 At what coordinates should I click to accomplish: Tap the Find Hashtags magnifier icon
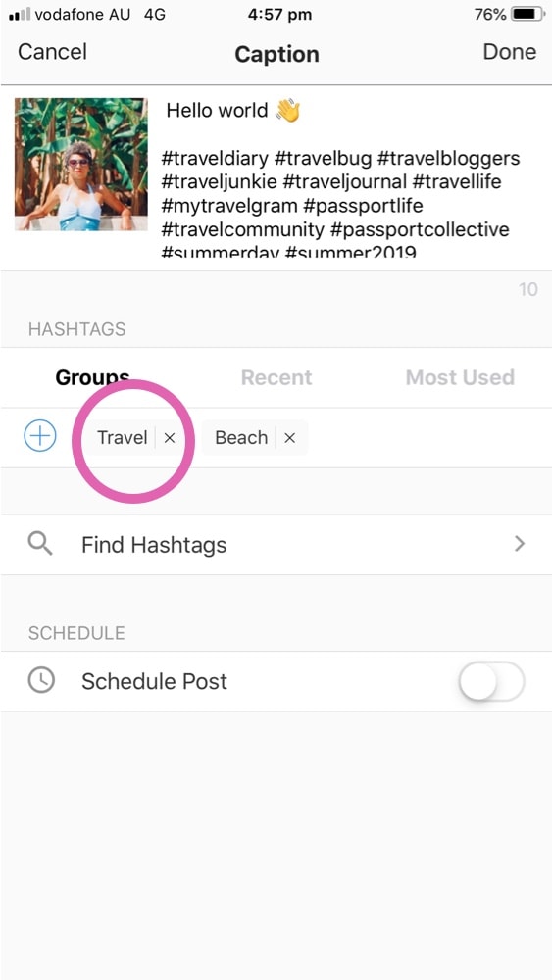pyautogui.click(x=40, y=544)
